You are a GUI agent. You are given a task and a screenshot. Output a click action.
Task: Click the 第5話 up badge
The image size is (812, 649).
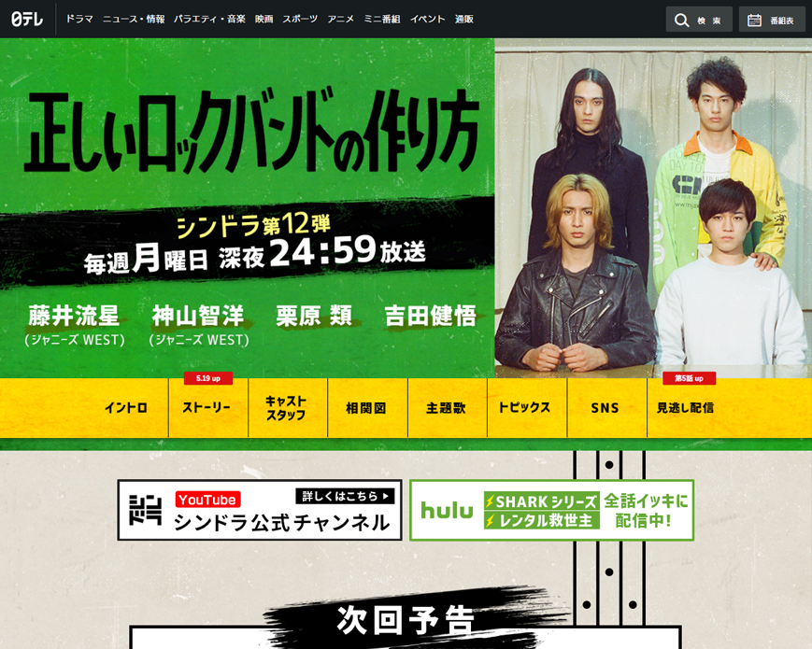(x=690, y=378)
